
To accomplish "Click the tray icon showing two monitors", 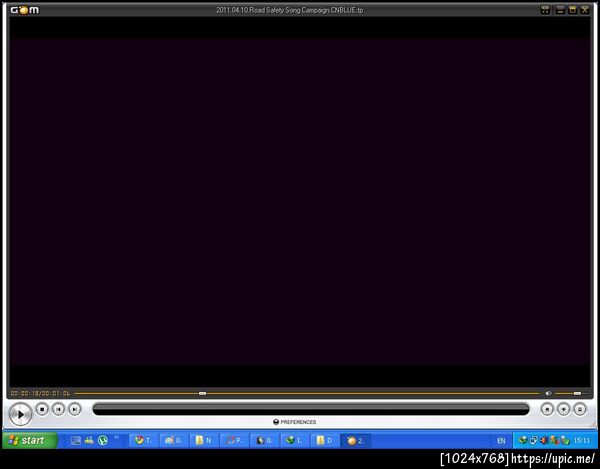I will point(533,440).
